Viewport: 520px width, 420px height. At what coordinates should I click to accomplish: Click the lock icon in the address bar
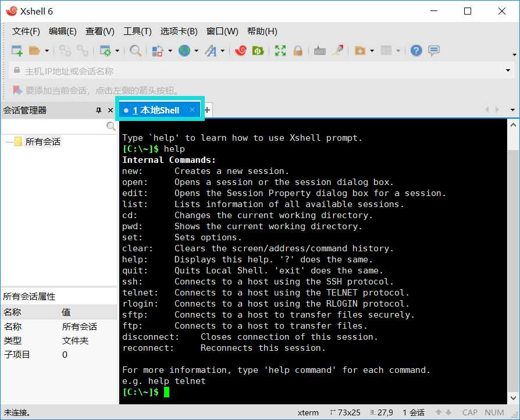tap(17, 70)
